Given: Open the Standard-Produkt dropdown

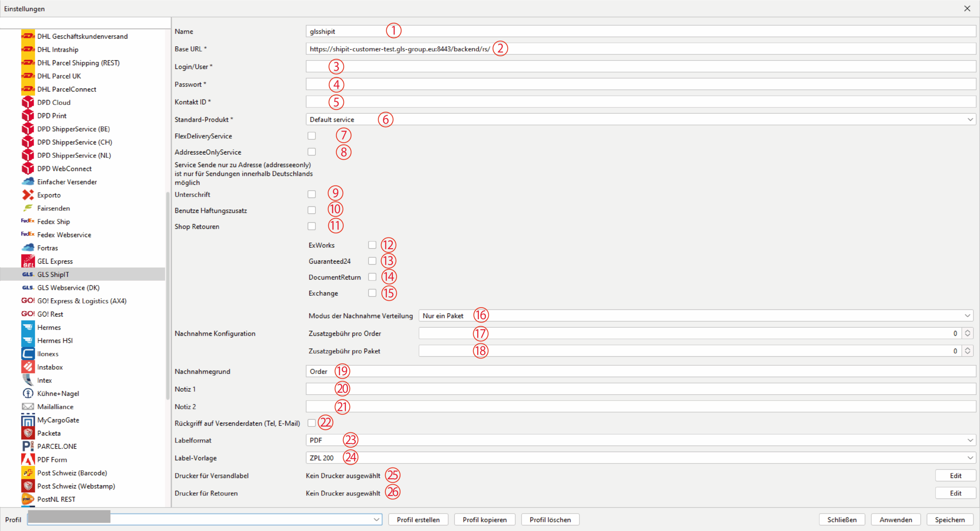Looking at the screenshot, I should coord(640,119).
